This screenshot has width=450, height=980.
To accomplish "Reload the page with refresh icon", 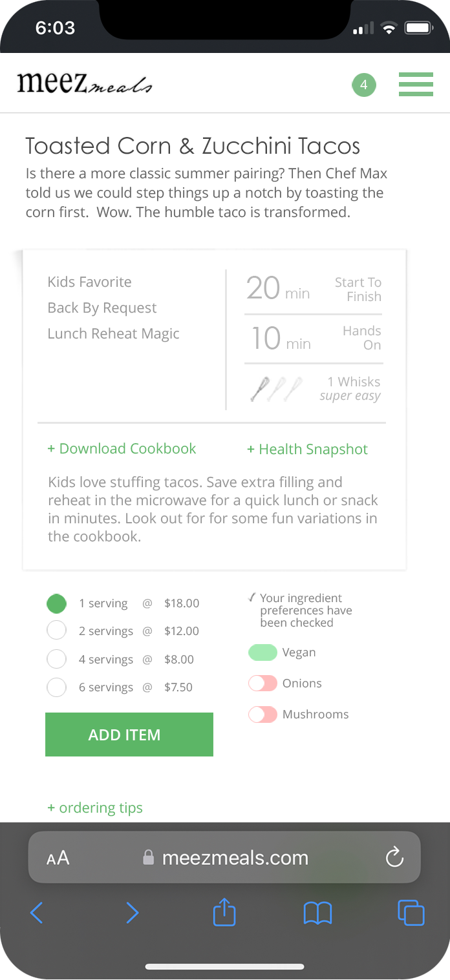I will pyautogui.click(x=394, y=857).
